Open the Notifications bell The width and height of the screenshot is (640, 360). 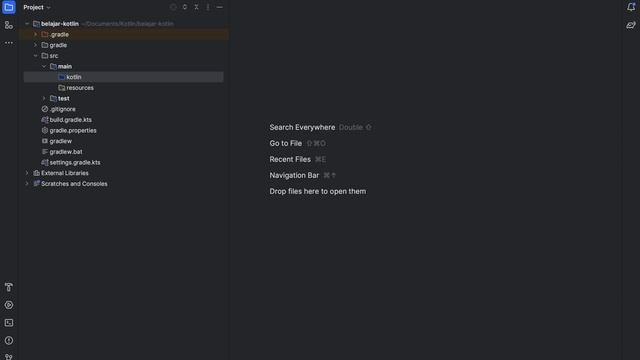coord(631,7)
